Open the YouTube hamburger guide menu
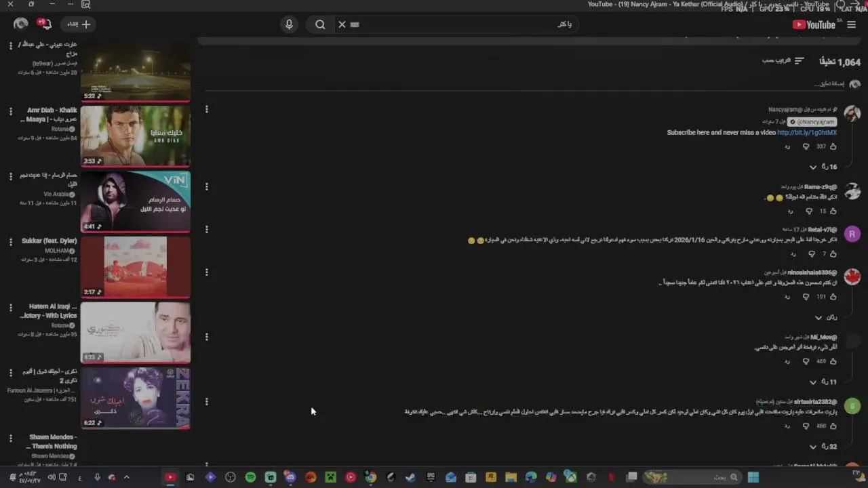 click(x=852, y=24)
